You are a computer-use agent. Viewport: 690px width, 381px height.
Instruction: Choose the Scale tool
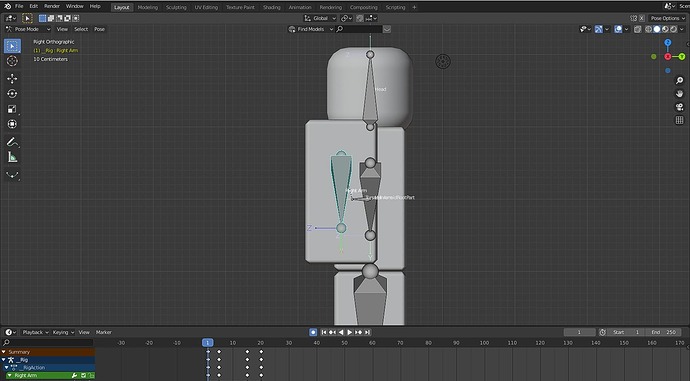tap(12, 109)
